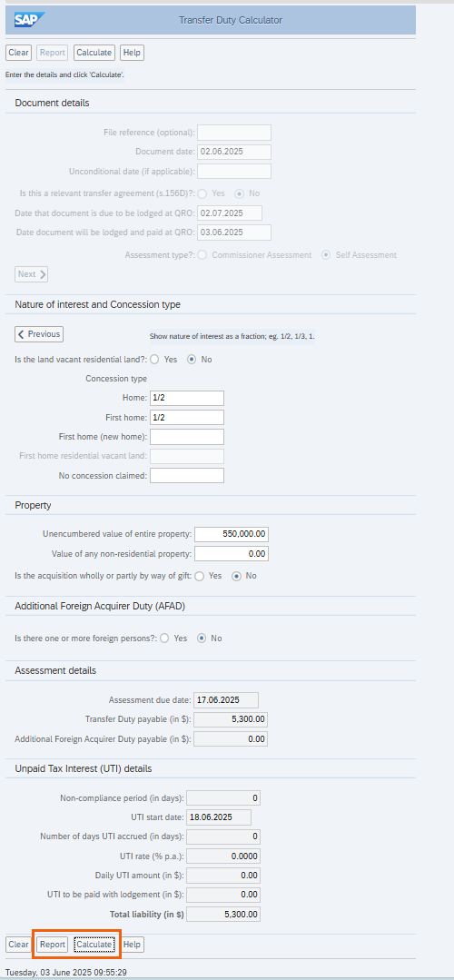Select Yes for foreign persons question
This screenshot has height=980, width=454.
click(164, 638)
